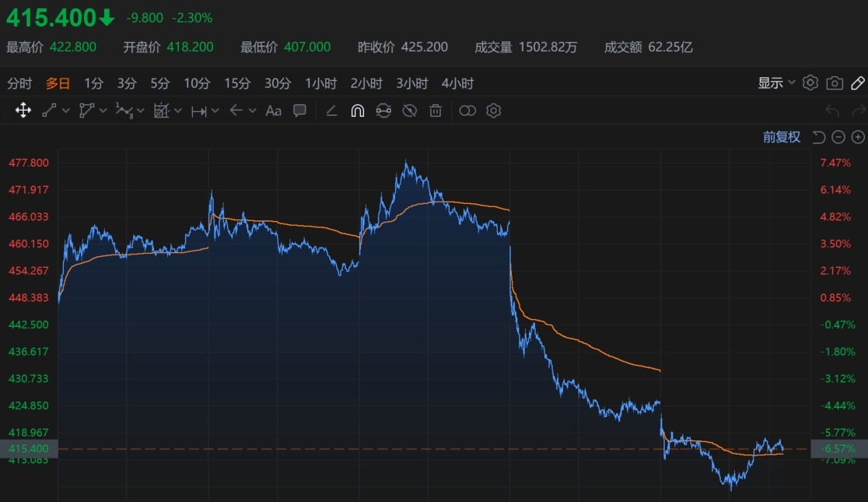The width and height of the screenshot is (868, 502).
Task: Toggle magnet snap mode
Action: 358,111
